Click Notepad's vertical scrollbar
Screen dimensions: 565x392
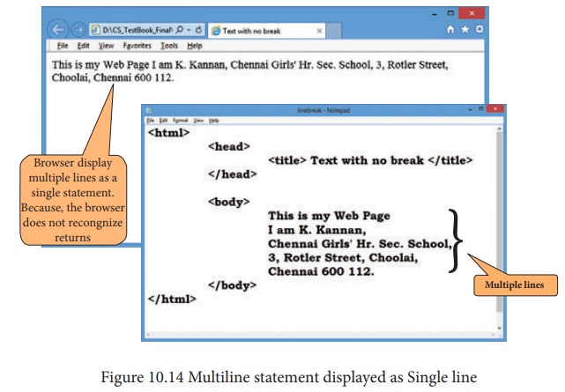[498, 220]
